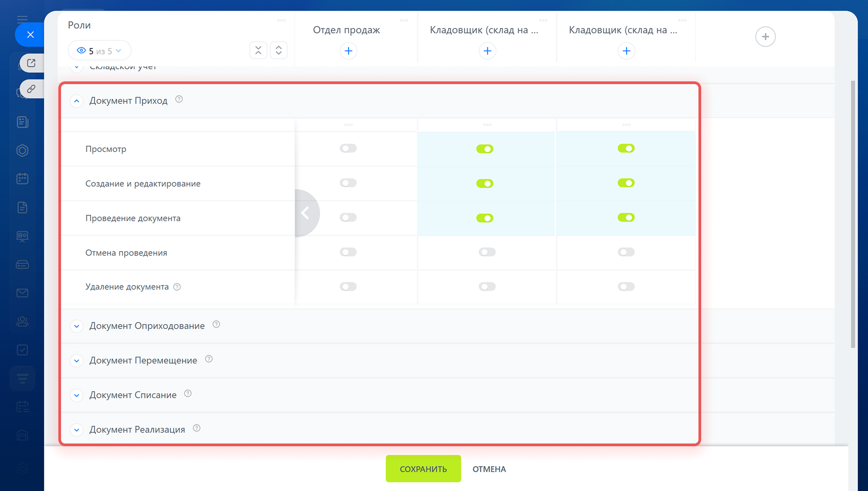Click the help icon beside Удаление документа
This screenshot has height=491, width=868.
tap(177, 287)
